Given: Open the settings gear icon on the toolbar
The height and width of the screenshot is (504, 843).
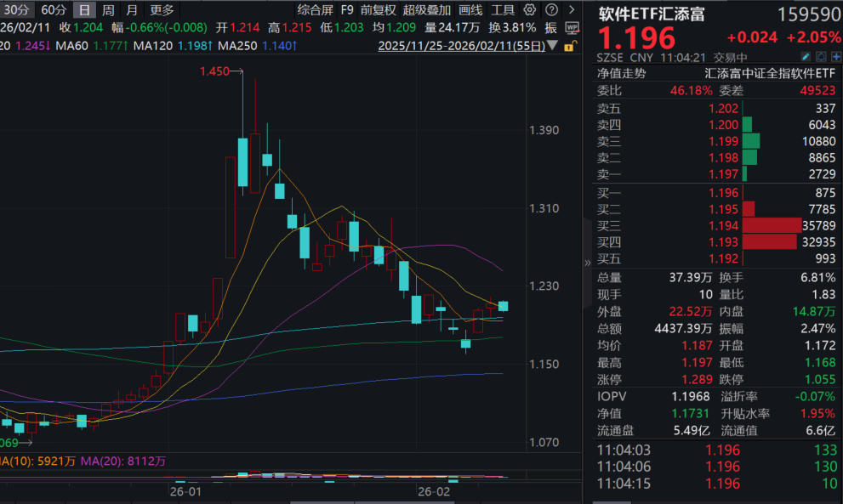Looking at the screenshot, I should pyautogui.click(x=530, y=10).
